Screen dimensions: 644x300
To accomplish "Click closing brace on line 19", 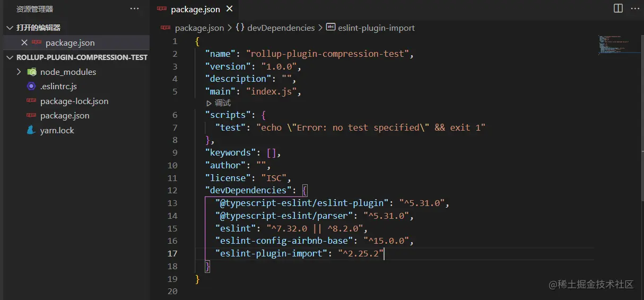I will click(198, 279).
